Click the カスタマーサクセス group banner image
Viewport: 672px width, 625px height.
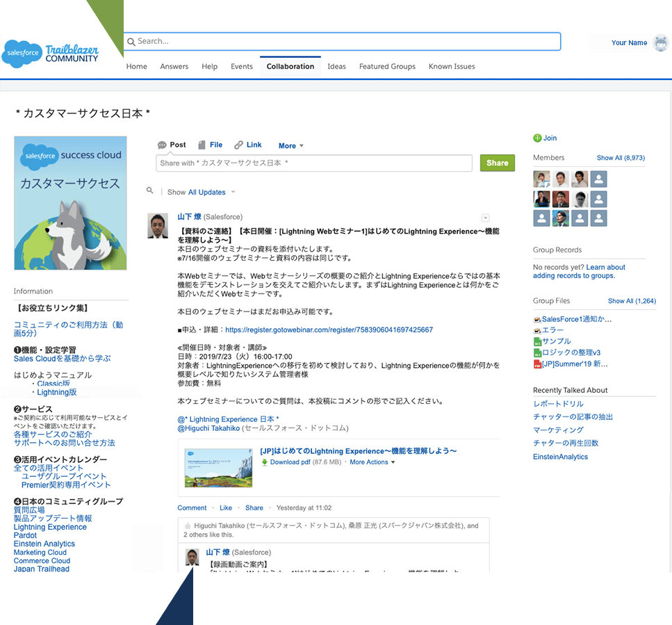tap(70, 203)
